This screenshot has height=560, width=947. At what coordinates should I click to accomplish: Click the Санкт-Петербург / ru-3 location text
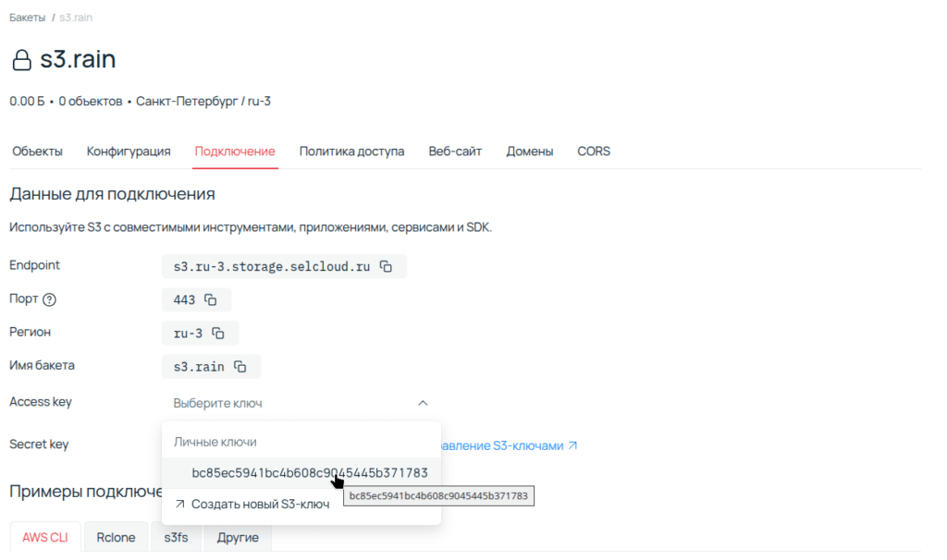point(203,102)
